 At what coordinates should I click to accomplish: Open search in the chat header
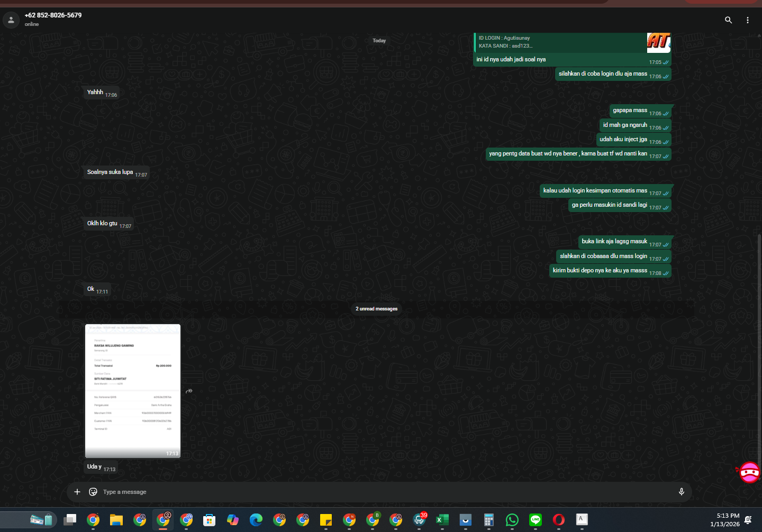point(729,20)
